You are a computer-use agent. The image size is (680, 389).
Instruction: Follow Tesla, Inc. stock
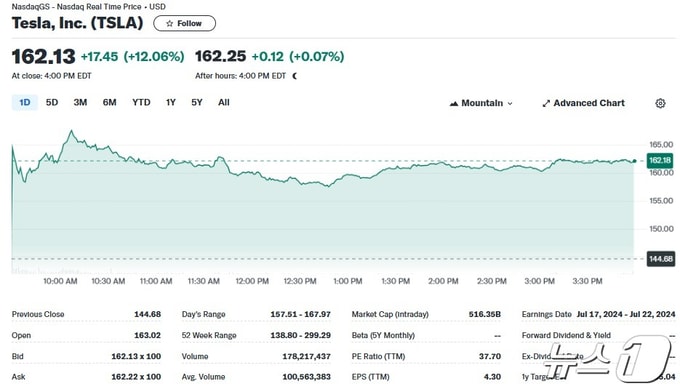184,23
